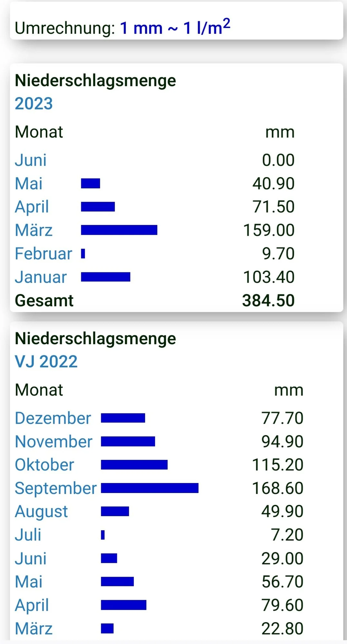Select the November month link
Screen dimensions: 347x644
point(54,441)
